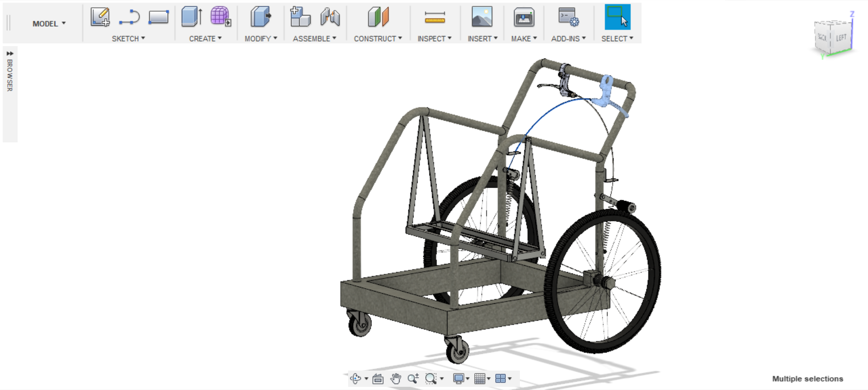Open the ASSEMBLE menu
The height and width of the screenshot is (390, 868).
[315, 38]
